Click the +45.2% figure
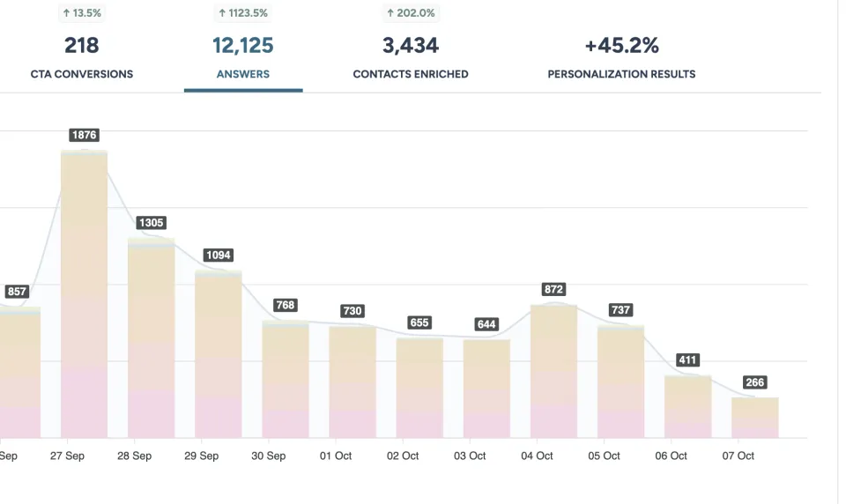Image resolution: width=846 pixels, height=504 pixels. click(x=621, y=45)
